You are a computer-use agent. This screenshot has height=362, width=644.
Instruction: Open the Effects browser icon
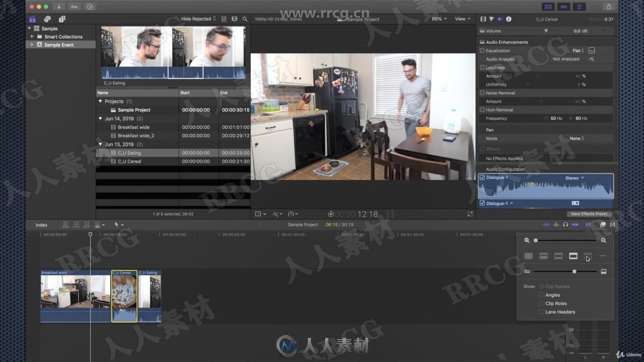(603, 225)
